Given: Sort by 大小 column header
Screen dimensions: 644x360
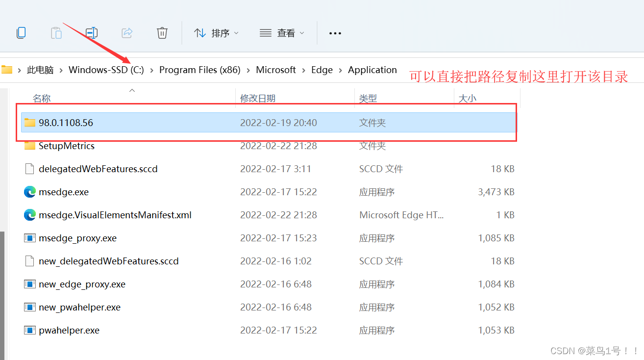Looking at the screenshot, I should coord(467,99).
